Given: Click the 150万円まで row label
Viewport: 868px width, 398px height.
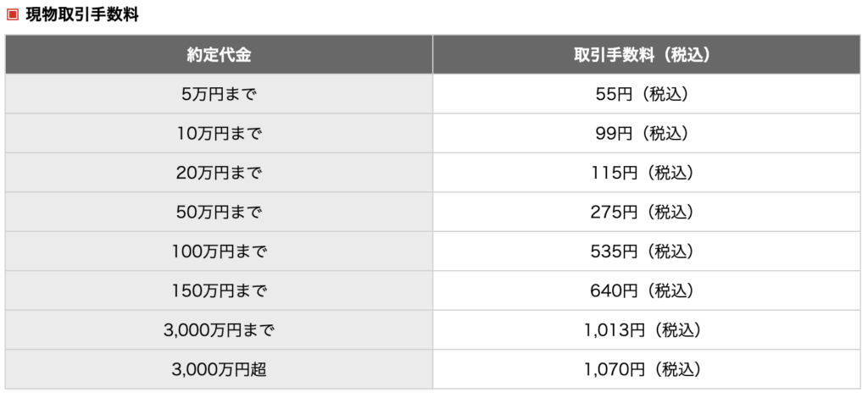Looking at the screenshot, I should point(220,290).
